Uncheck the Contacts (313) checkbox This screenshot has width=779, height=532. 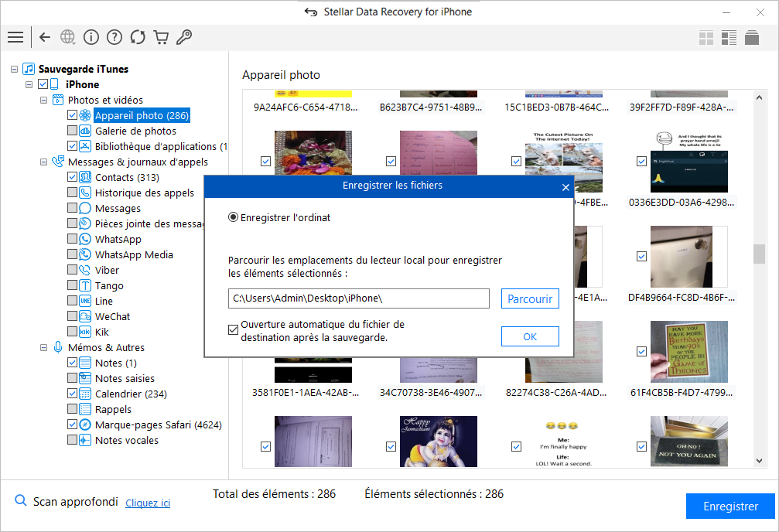tap(72, 177)
